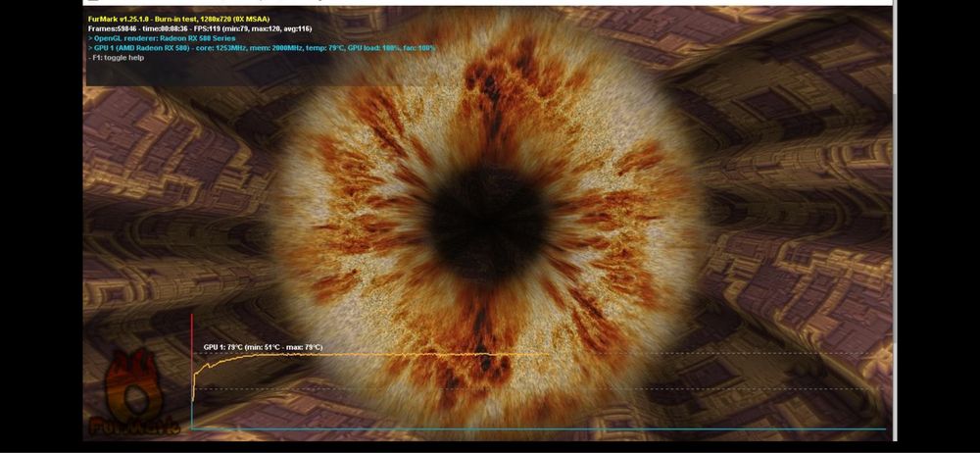Click the dark pupil in the furry eye
980x453 pixels.
489,215
